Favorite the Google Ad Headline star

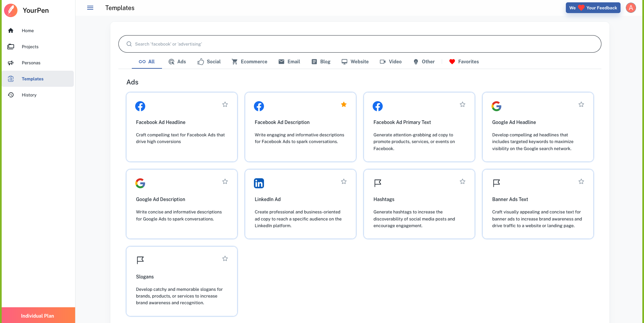(x=581, y=105)
